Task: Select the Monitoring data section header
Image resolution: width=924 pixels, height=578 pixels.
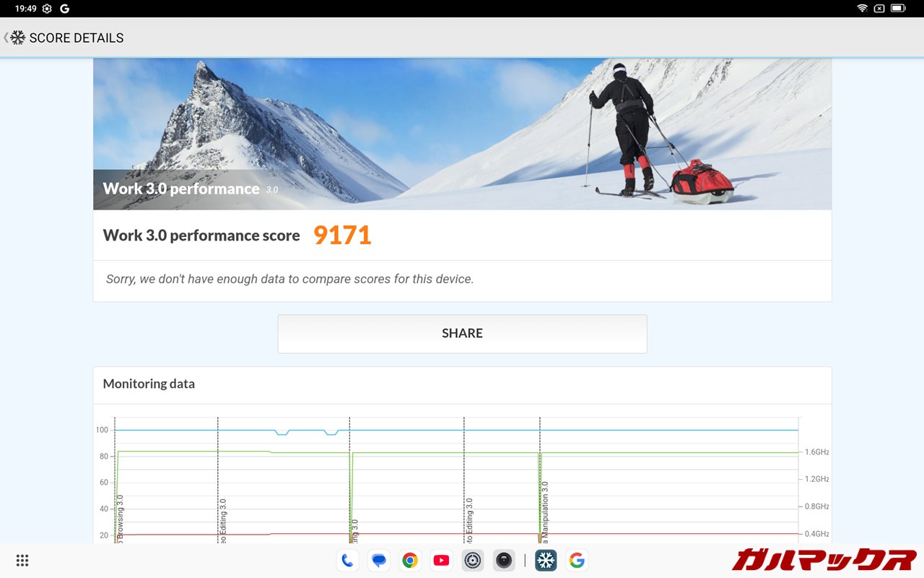Action: coord(149,384)
